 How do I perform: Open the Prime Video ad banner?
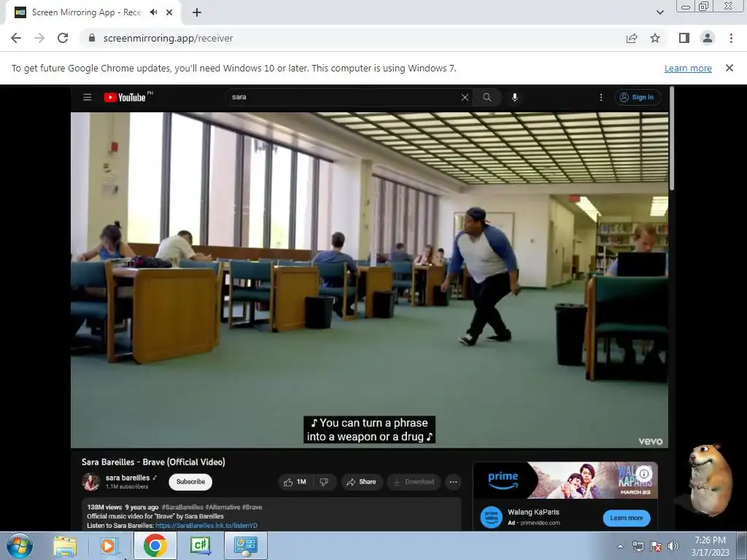click(x=565, y=480)
